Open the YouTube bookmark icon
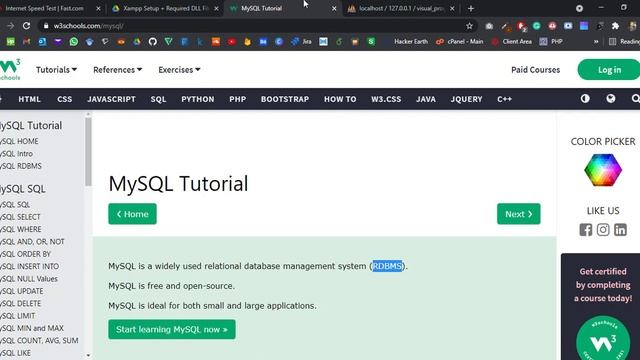 pyautogui.click(x=231, y=42)
